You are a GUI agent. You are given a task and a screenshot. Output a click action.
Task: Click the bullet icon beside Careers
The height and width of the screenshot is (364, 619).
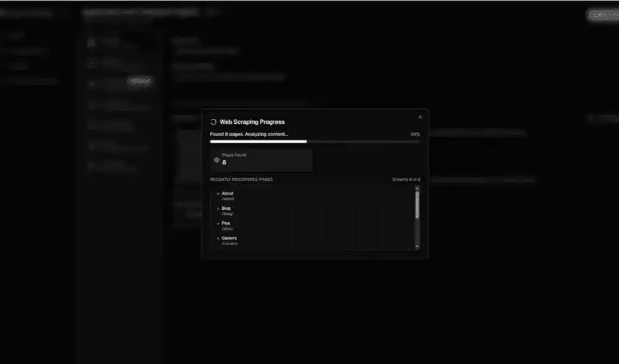point(219,238)
